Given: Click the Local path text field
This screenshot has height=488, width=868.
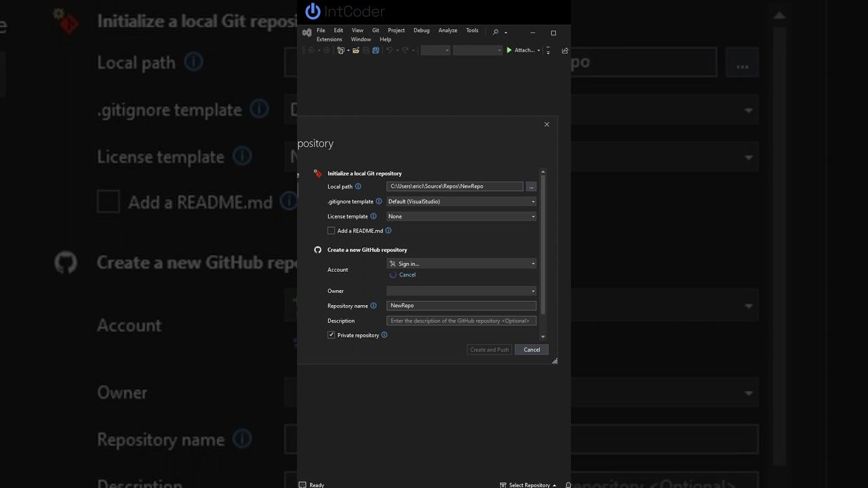Looking at the screenshot, I should (x=455, y=186).
